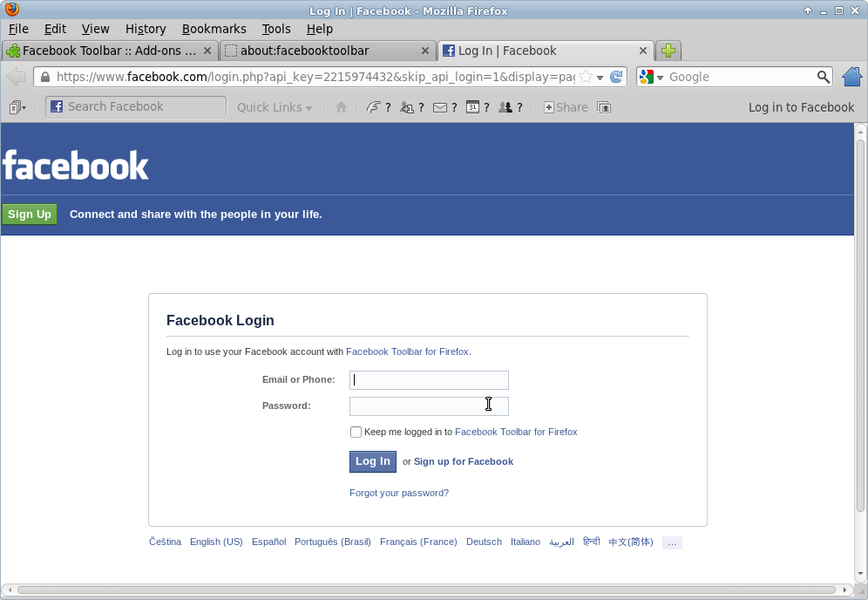868x600 pixels.
Task: Expand the Quick Links dropdown
Action: tap(275, 107)
